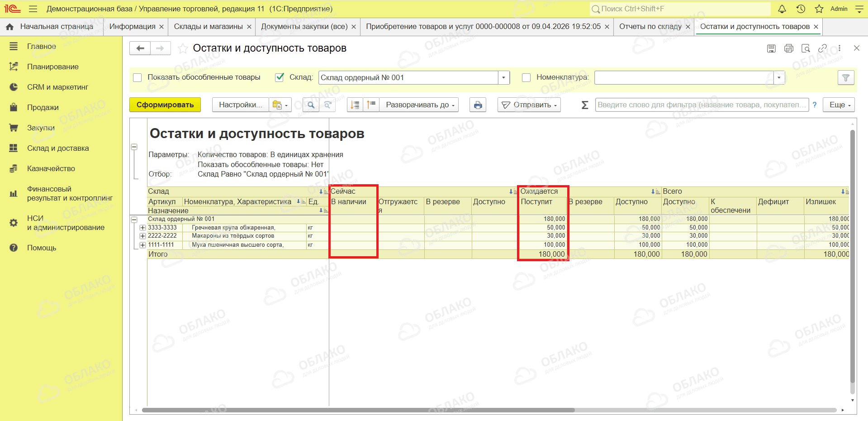Click the save report diskette icon
The width and height of the screenshot is (868, 421).
pyautogui.click(x=772, y=48)
